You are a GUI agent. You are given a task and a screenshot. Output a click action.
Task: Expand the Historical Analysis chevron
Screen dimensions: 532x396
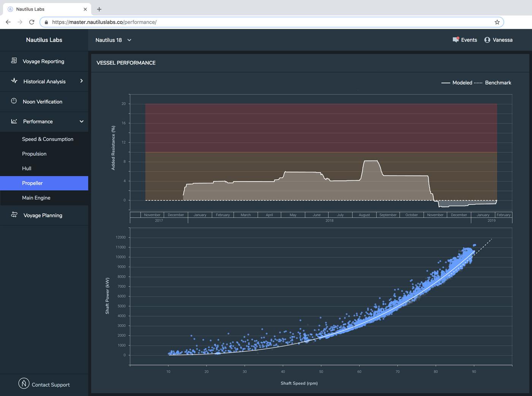coord(81,81)
